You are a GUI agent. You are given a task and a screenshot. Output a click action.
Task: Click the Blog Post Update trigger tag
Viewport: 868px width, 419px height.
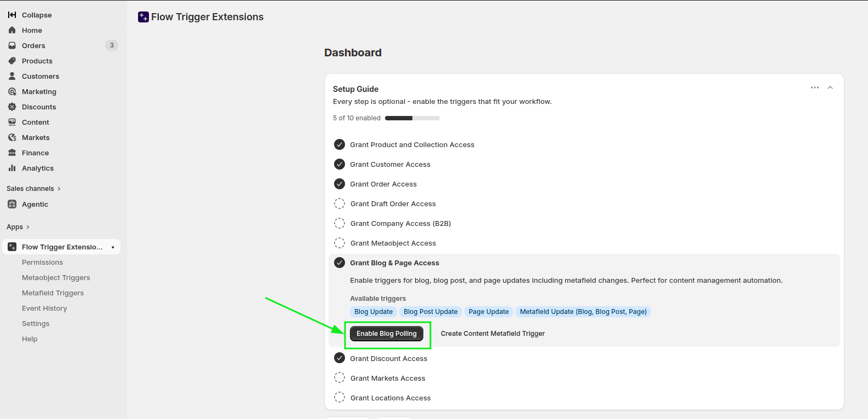point(430,312)
